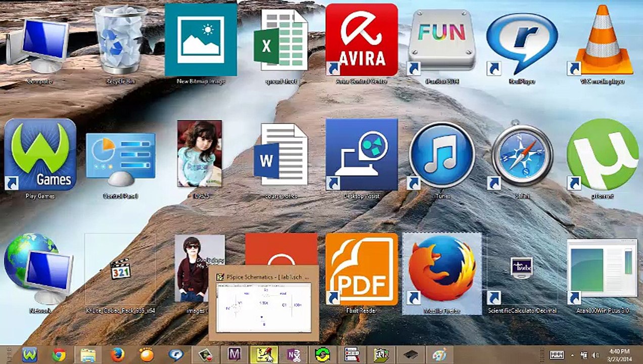The image size is (643, 364).
Task: Launch Avira Control Center shortcut
Action: point(361,44)
